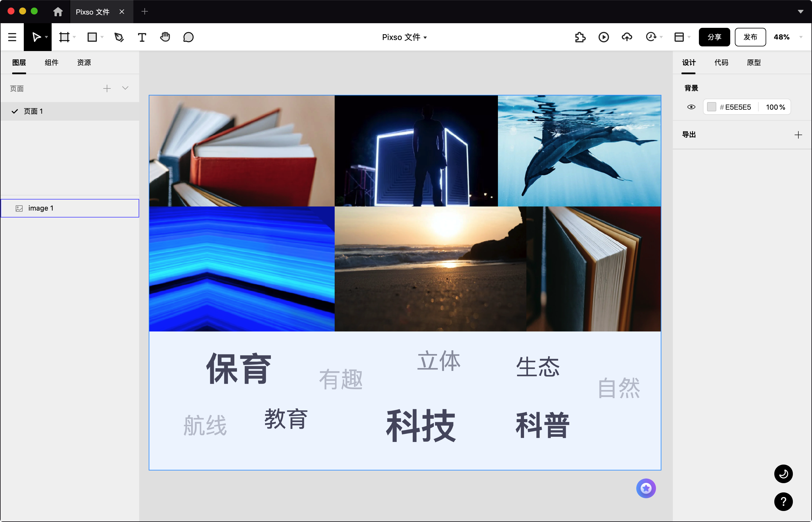Viewport: 812px width, 522px height.
Task: Edit the E5E5E5 hex color field
Action: coord(738,107)
